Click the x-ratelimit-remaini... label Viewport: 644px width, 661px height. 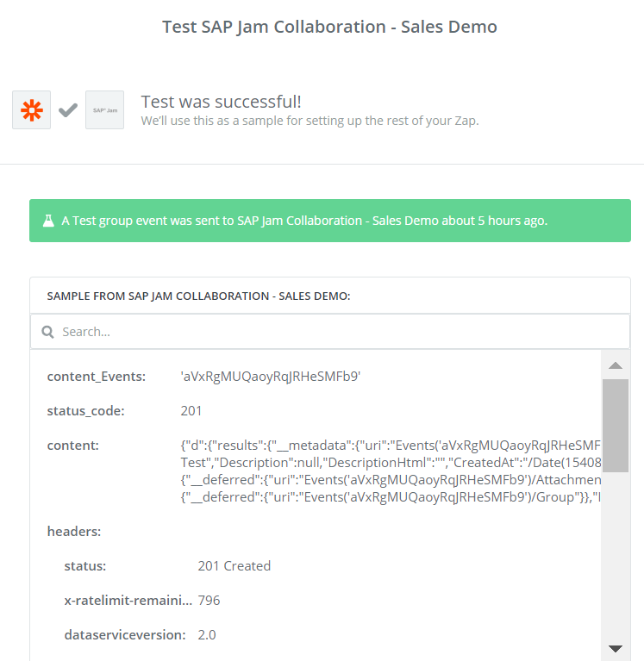point(128,601)
